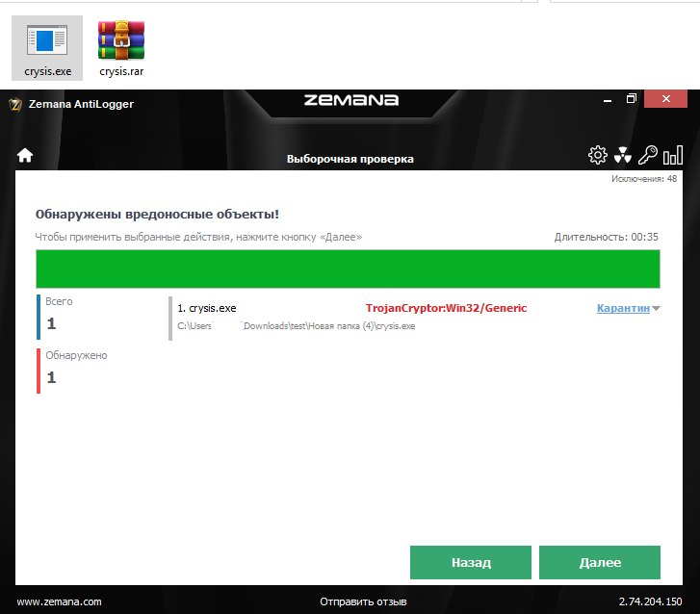Click the Исключения: 48 label
Viewport: 700px width, 614px height.
(x=644, y=178)
